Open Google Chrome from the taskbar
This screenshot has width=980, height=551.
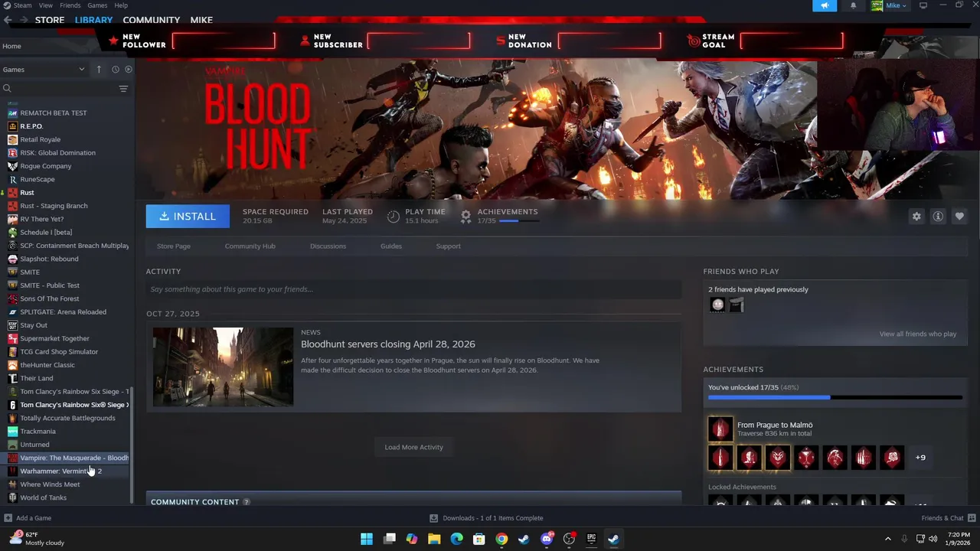click(501, 539)
